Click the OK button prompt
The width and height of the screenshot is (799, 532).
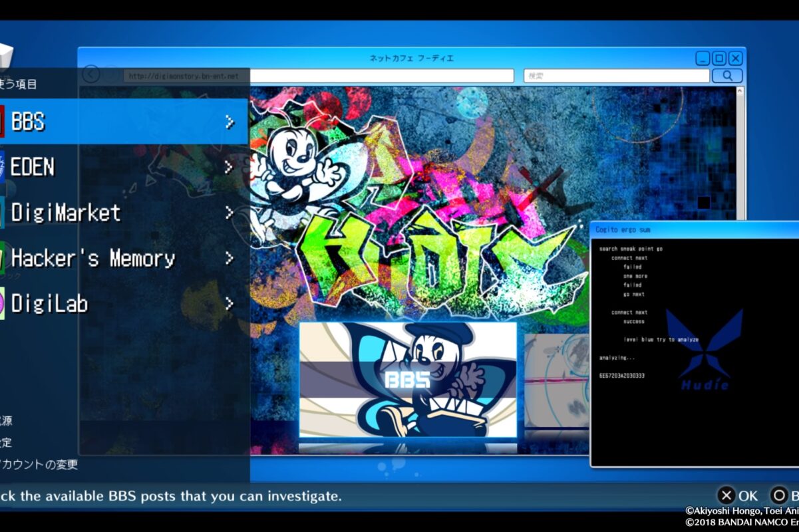[739, 495]
